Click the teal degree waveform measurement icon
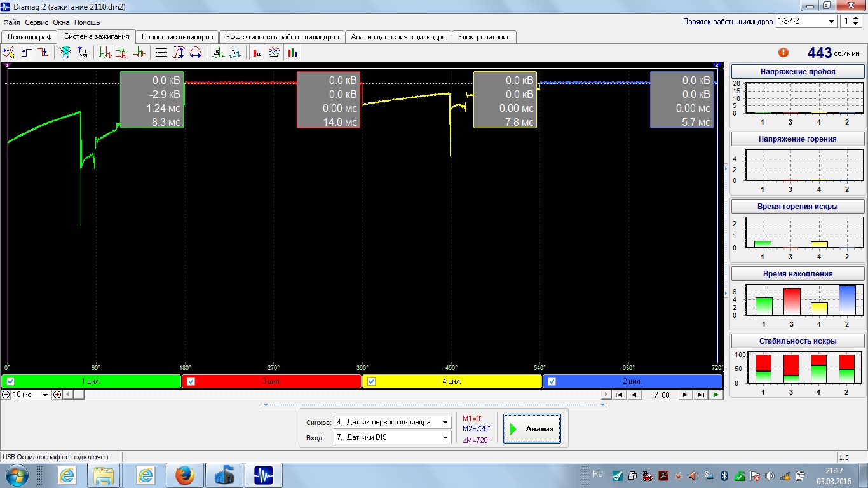Image resolution: width=868 pixels, height=488 pixels. pyautogui.click(x=234, y=53)
